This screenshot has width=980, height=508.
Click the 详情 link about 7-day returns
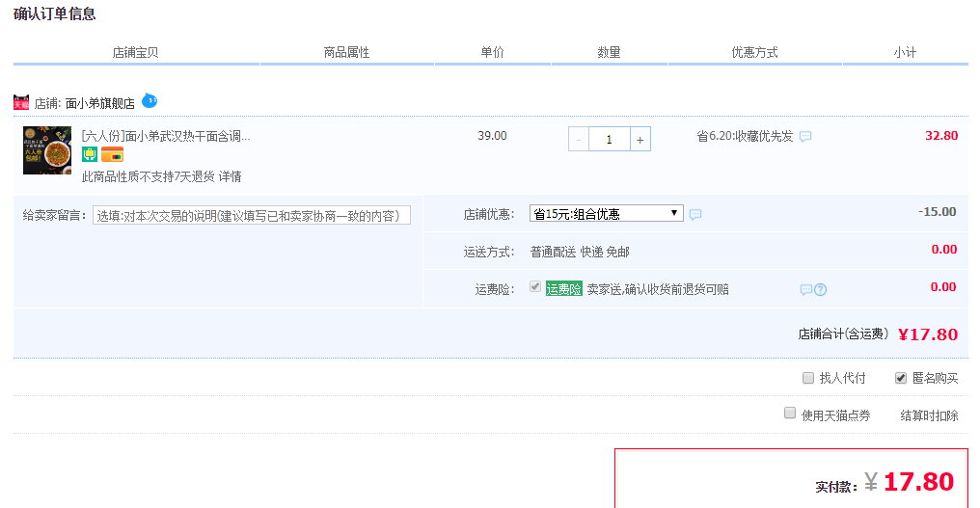point(230,176)
